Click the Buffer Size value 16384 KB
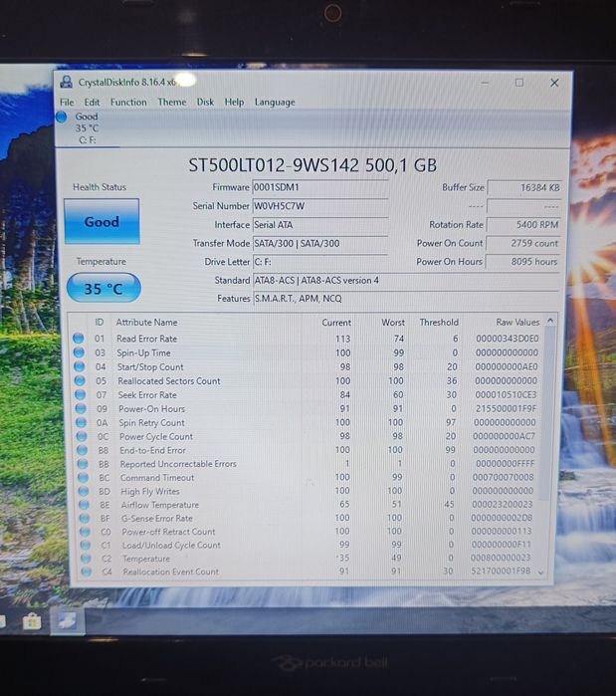The height and width of the screenshot is (696, 616). (523, 187)
